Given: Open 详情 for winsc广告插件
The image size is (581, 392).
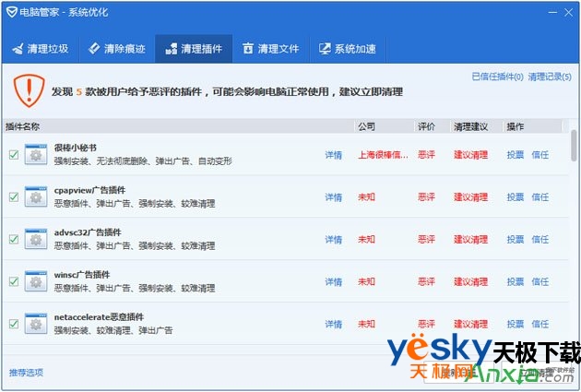Looking at the screenshot, I should [334, 281].
